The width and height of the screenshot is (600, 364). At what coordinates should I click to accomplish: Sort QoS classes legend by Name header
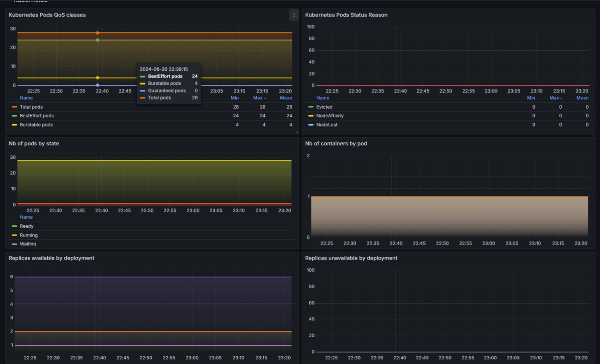(x=26, y=98)
